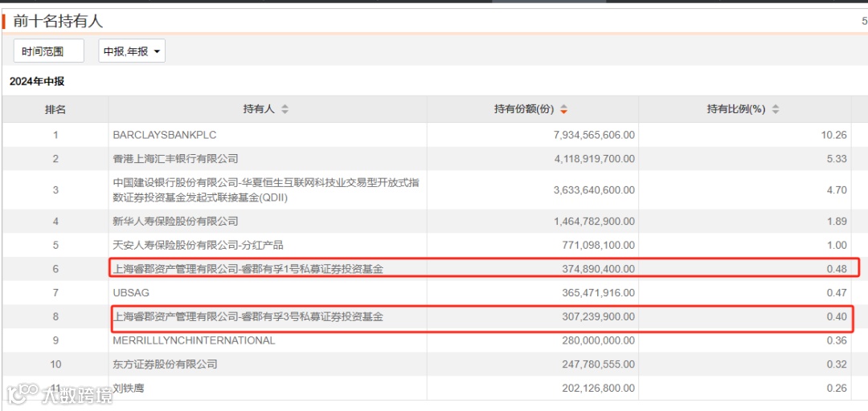Click holding ratio 0.48

click(837, 270)
